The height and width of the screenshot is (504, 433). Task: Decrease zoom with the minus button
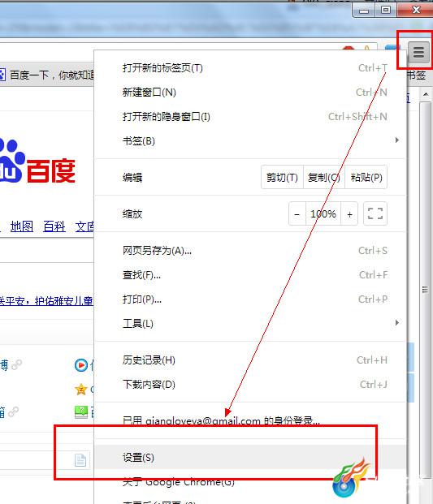297,214
